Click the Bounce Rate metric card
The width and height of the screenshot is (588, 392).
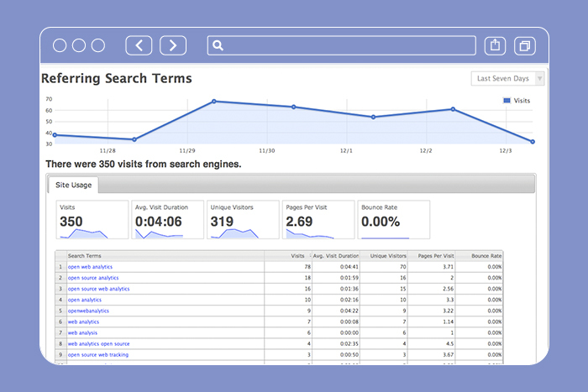392,219
